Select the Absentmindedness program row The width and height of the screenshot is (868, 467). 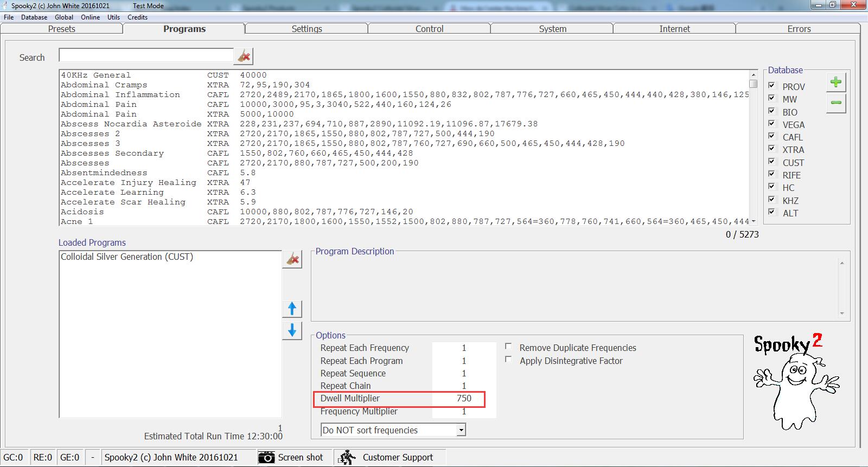click(404, 172)
